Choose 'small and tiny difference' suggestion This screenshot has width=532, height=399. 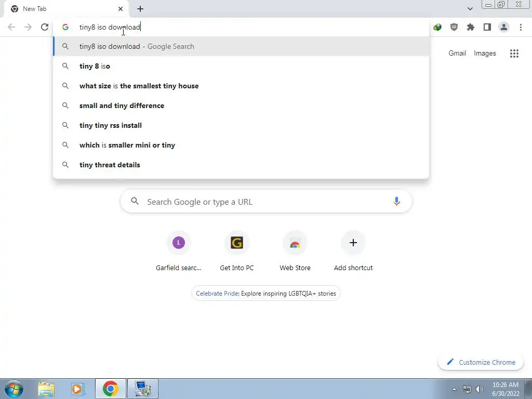241,105
